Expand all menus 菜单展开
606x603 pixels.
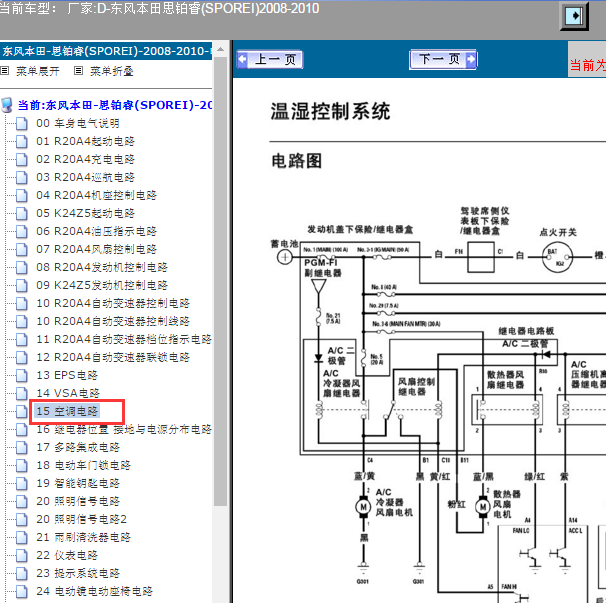click(37, 71)
